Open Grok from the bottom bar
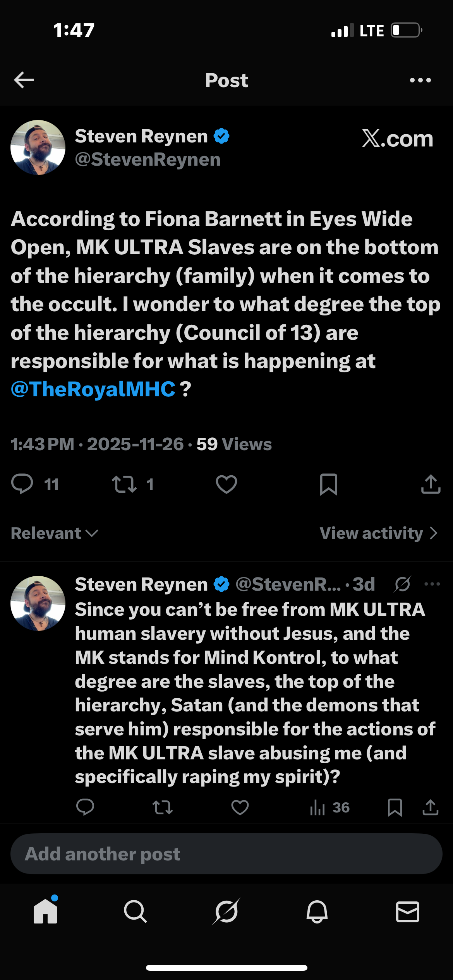 click(x=226, y=911)
